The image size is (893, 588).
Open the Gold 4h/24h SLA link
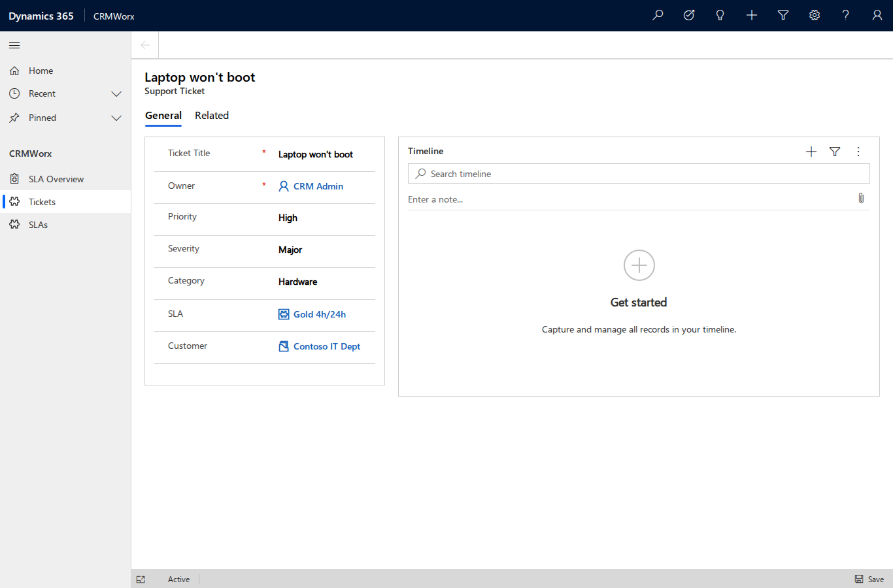[320, 314]
